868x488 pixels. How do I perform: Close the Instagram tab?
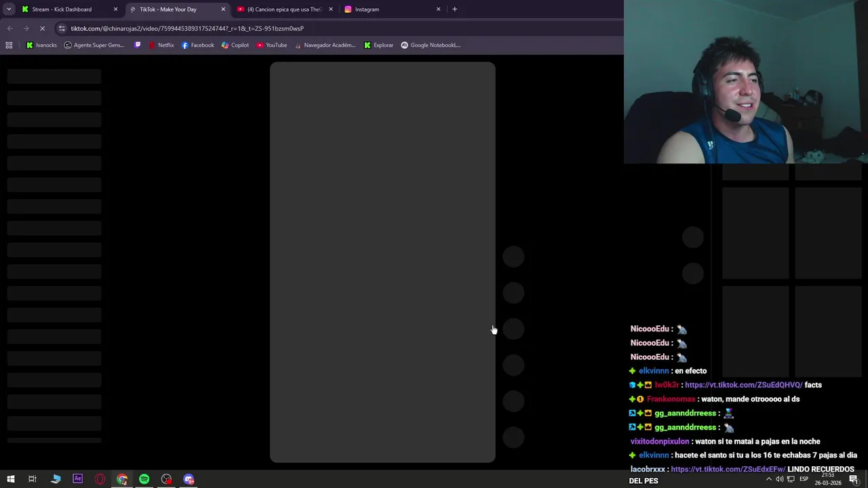[x=438, y=9]
